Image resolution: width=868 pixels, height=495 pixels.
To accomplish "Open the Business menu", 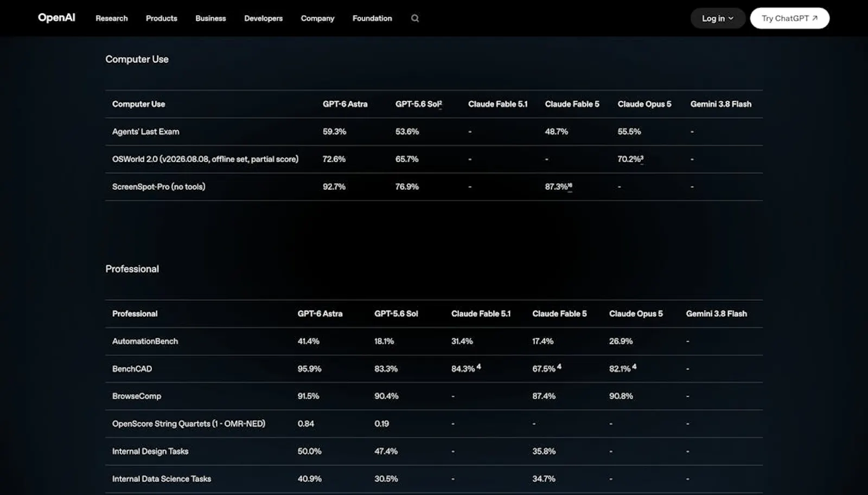I will pos(210,18).
